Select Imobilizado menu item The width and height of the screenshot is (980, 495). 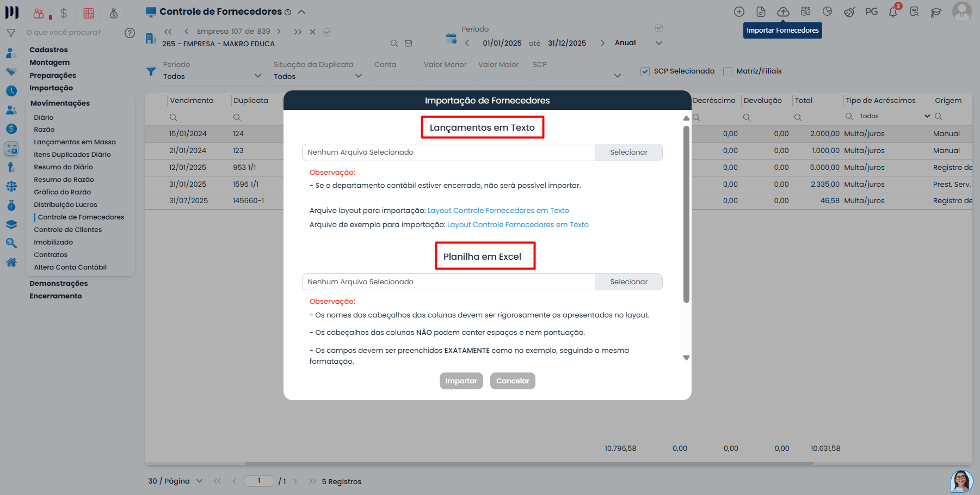click(x=53, y=242)
